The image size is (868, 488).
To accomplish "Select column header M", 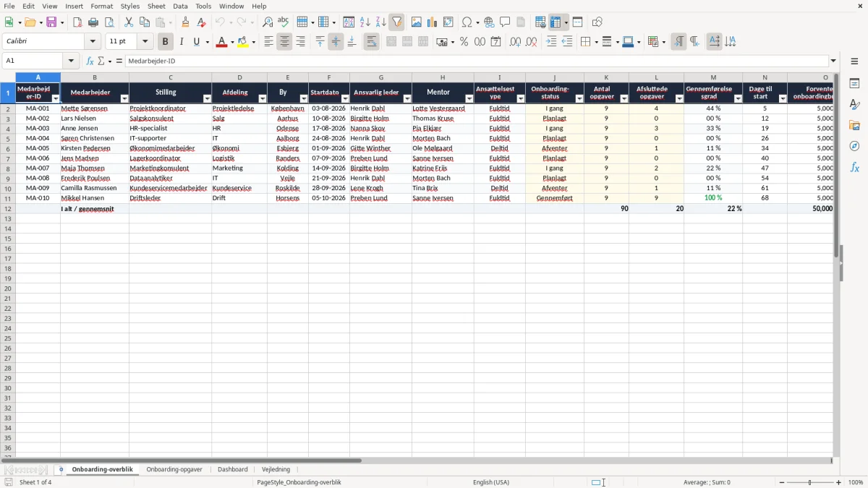I will click(713, 77).
